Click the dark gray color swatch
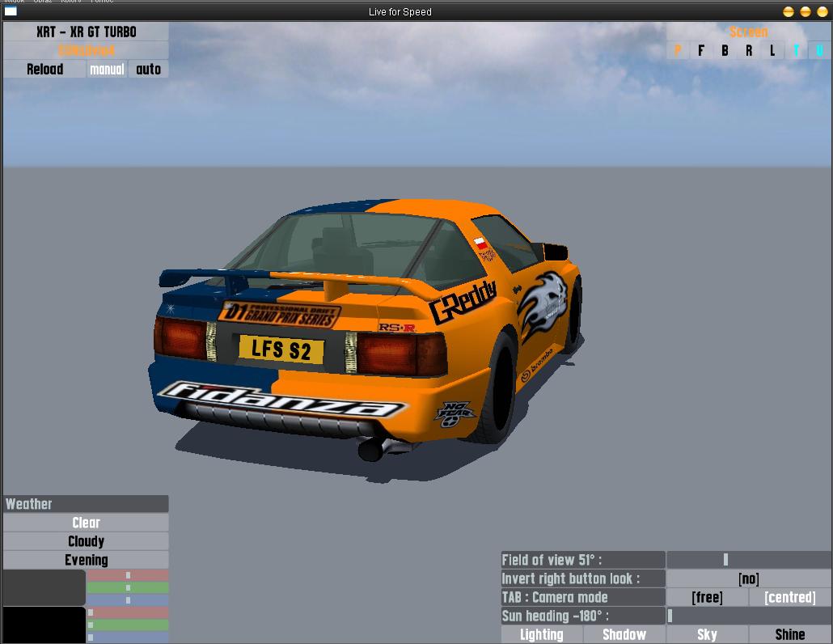 44,587
